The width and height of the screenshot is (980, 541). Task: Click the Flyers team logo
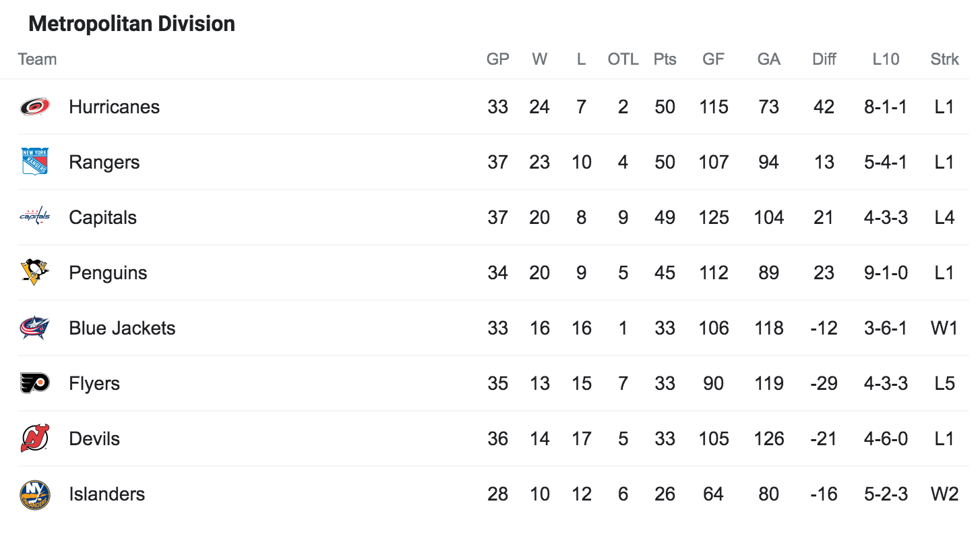point(34,383)
